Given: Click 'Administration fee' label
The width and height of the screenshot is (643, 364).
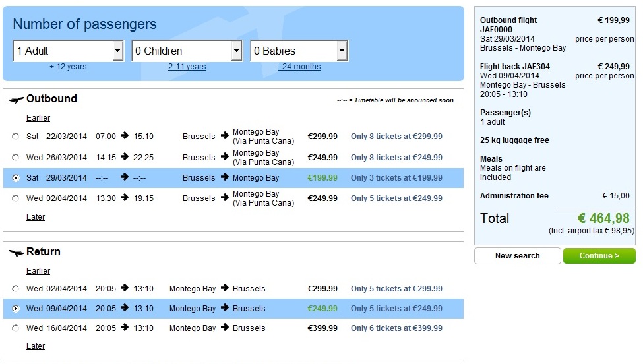Looking at the screenshot, I should [x=514, y=196].
